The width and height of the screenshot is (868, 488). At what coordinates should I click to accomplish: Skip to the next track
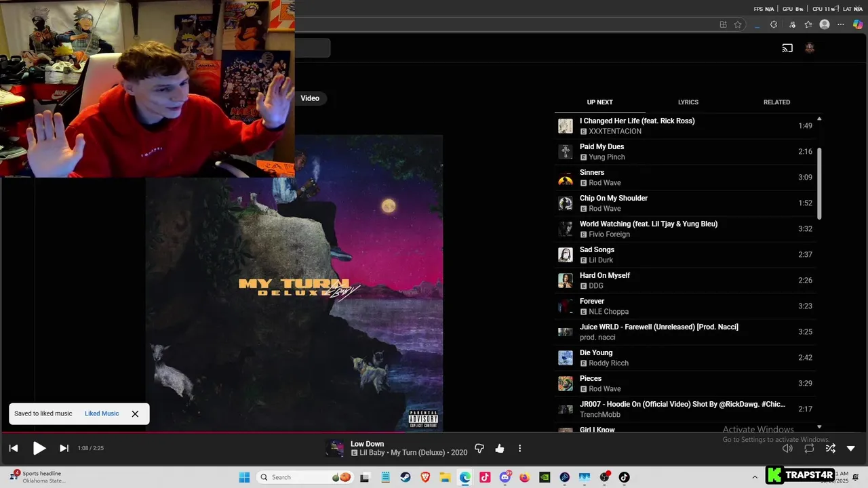coord(64,448)
